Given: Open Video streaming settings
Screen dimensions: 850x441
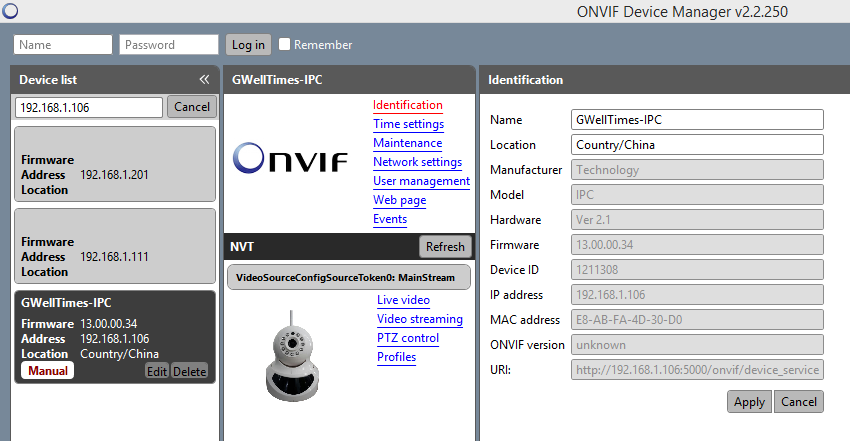Looking at the screenshot, I should [x=420, y=319].
